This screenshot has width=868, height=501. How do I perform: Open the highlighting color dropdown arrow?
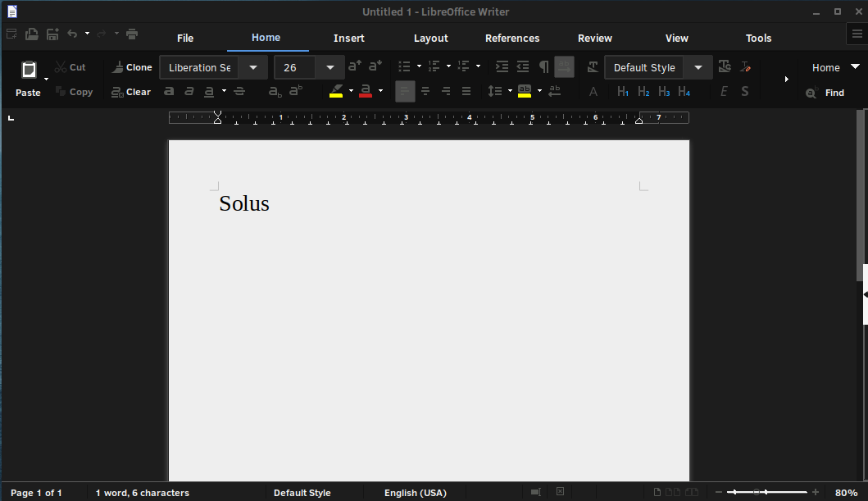[x=351, y=91]
